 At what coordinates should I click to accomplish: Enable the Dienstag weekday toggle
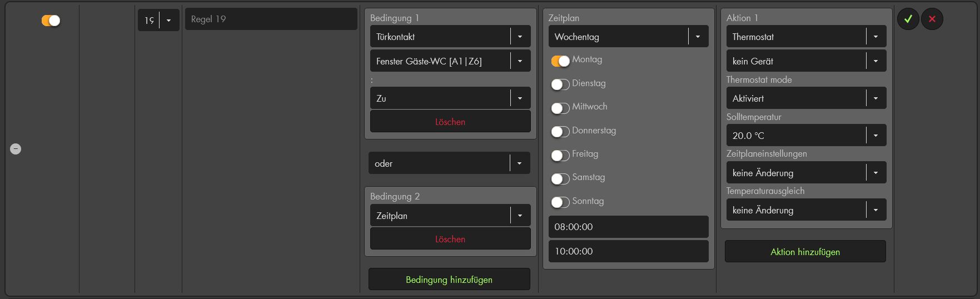click(560, 84)
